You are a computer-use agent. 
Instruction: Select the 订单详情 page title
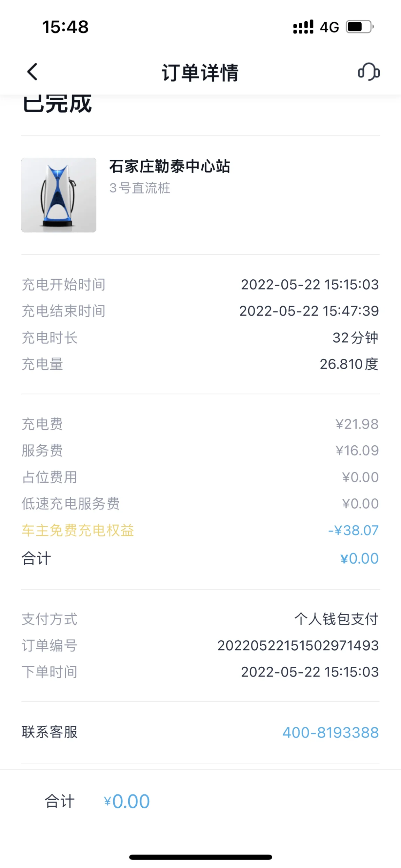tap(200, 73)
